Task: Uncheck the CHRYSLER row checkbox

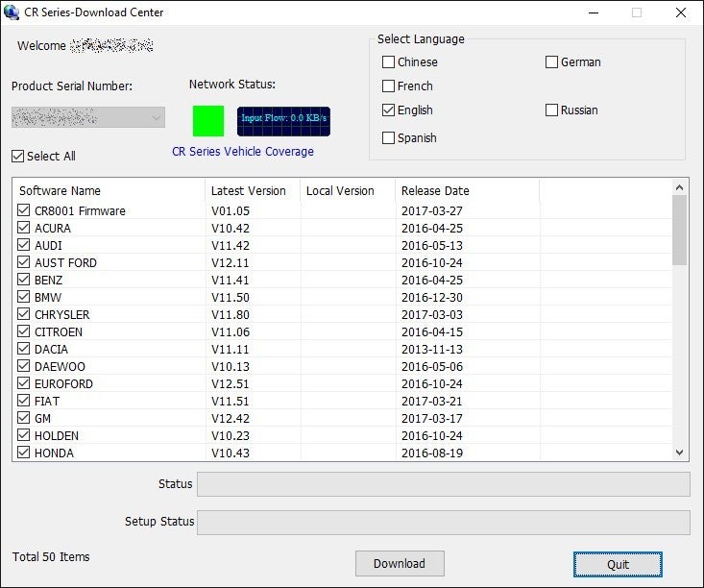Action: tap(23, 314)
